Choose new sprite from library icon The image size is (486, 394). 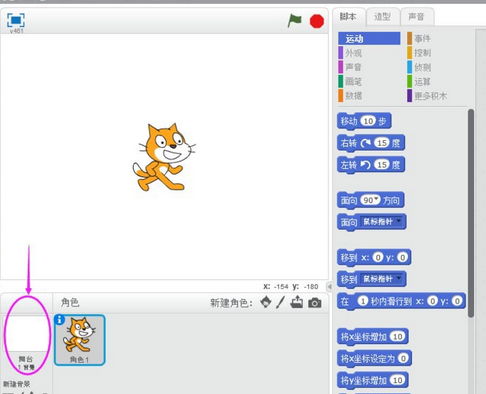266,302
